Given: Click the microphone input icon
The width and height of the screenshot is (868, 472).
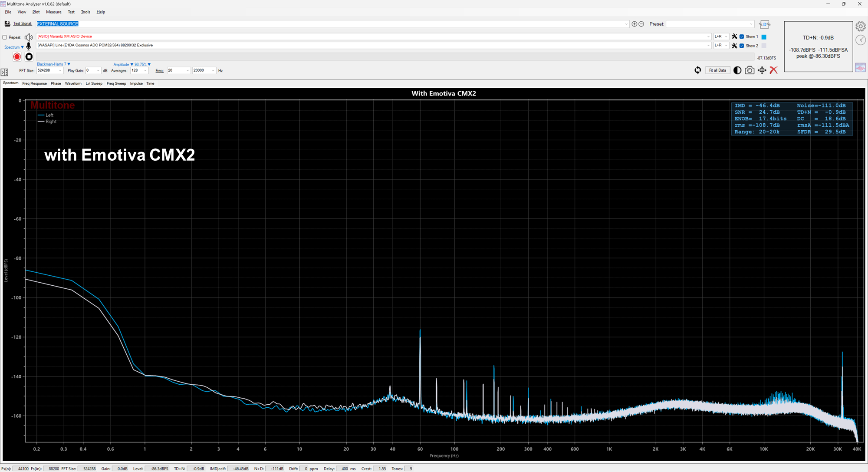Looking at the screenshot, I should [x=29, y=46].
